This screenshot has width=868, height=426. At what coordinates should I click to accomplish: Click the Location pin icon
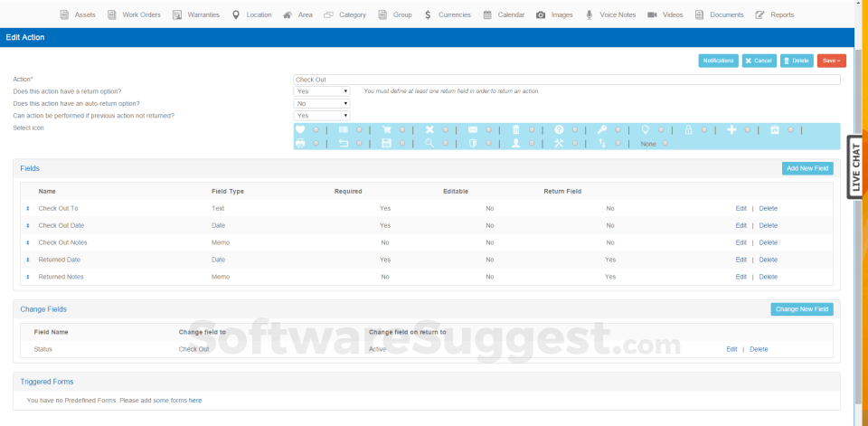tap(236, 15)
